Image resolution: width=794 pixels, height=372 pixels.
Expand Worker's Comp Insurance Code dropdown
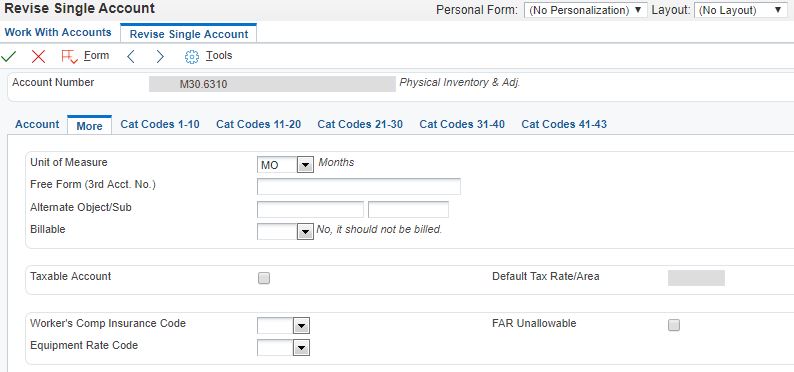coord(301,326)
